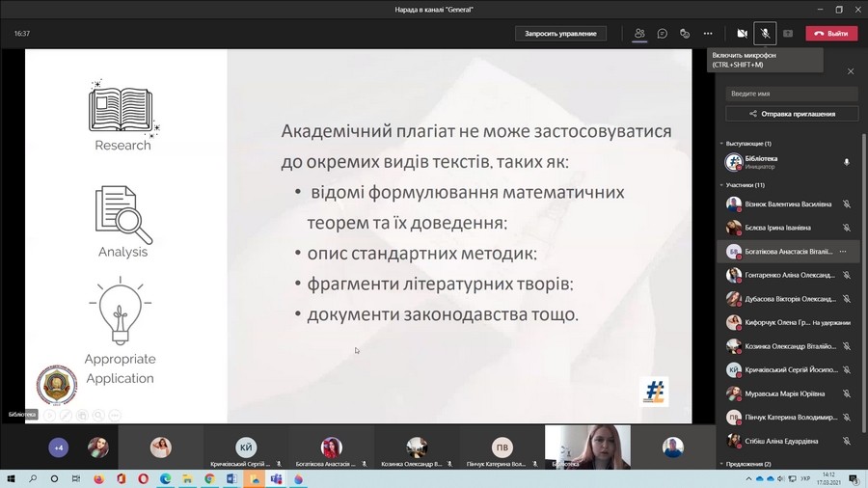Click the share content tray icon
Screen dimensions: 868x488
tap(788, 33)
